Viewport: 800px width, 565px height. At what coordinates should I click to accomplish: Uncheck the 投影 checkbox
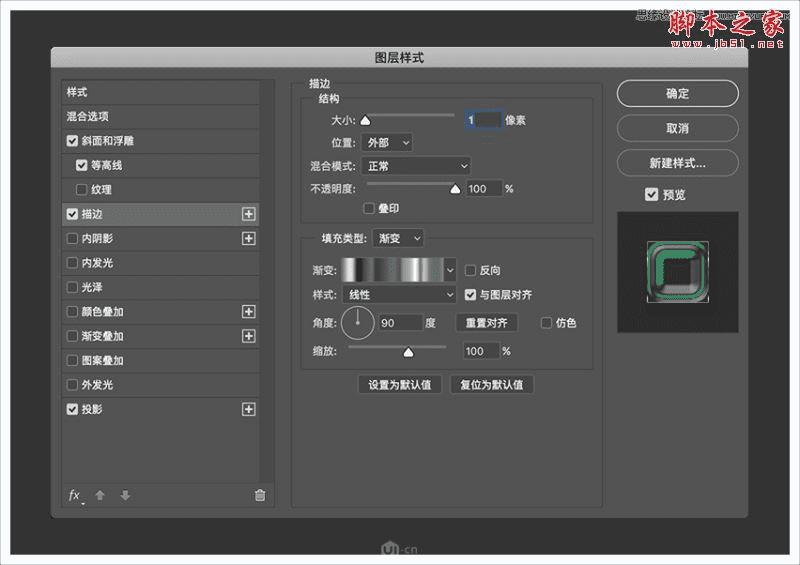[x=72, y=409]
